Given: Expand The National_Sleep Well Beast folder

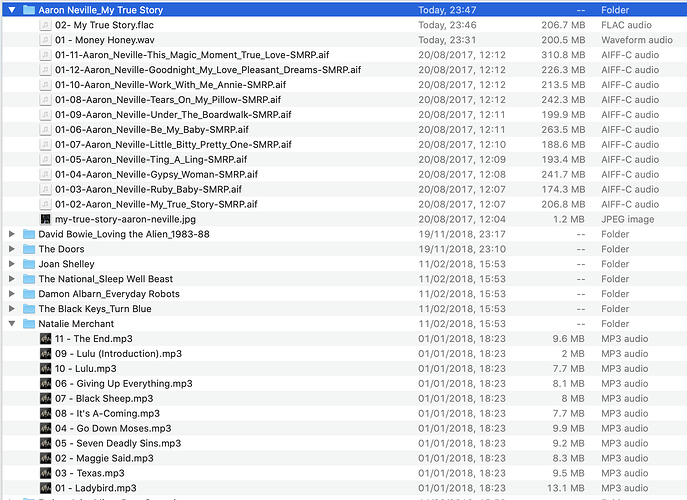Looking at the screenshot, I should 12,279.
